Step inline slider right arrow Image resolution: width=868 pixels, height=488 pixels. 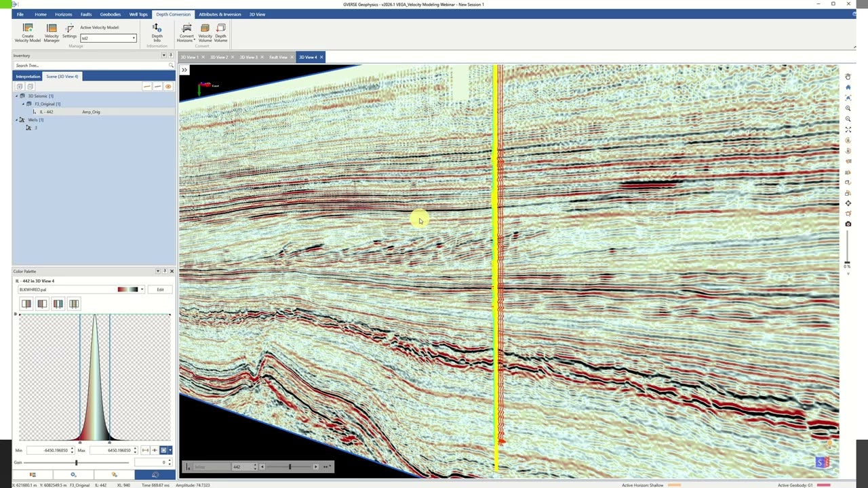[315, 466]
